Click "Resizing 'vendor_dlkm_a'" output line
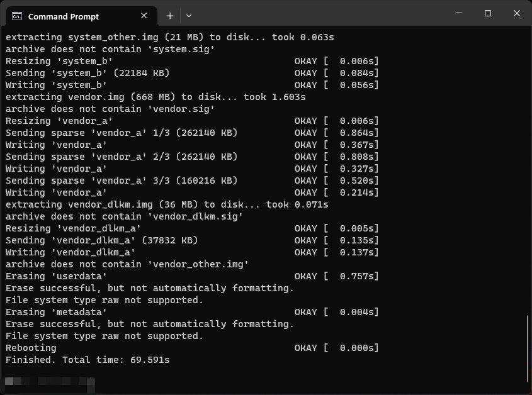This screenshot has width=532, height=395. pyautogui.click(x=192, y=228)
